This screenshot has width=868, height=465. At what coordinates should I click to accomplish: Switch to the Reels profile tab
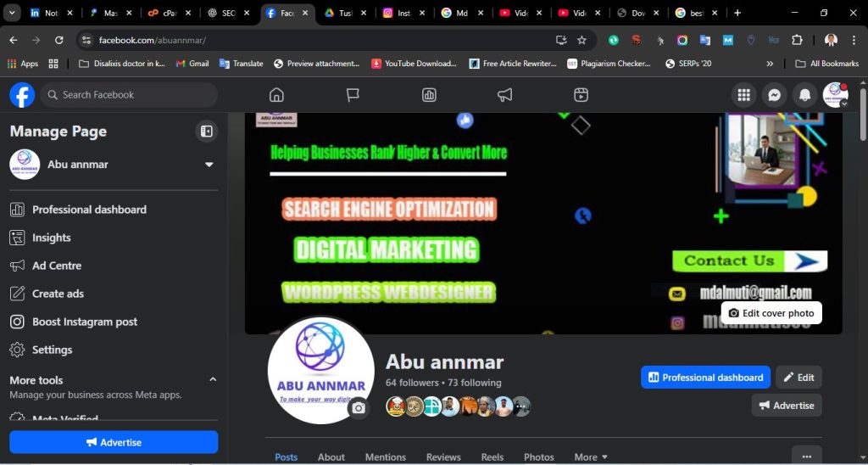click(492, 457)
